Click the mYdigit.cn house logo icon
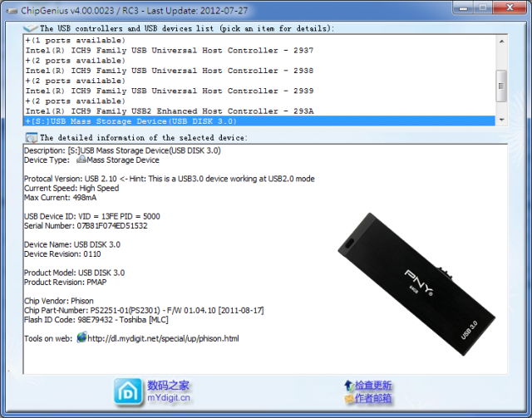 point(128,392)
